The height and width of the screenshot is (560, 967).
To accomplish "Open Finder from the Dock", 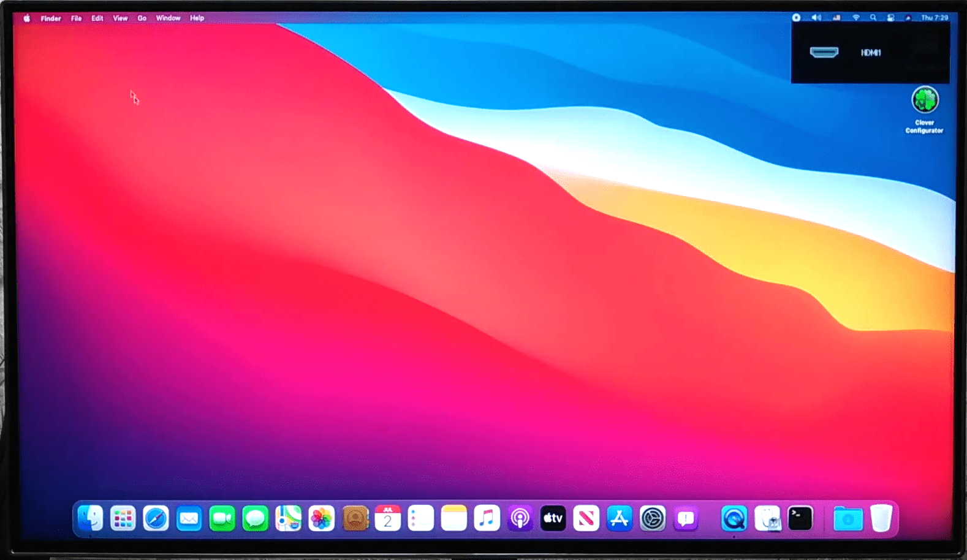I will tap(91, 519).
